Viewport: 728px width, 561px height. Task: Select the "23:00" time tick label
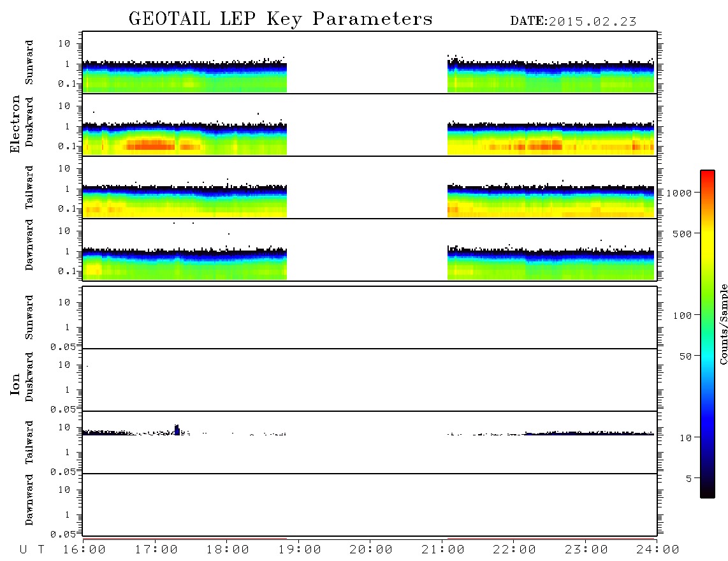click(x=586, y=550)
